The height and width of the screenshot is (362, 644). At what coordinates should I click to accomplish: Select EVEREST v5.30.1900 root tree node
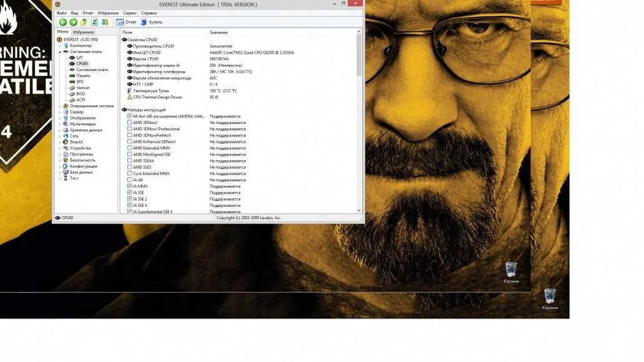[80, 40]
